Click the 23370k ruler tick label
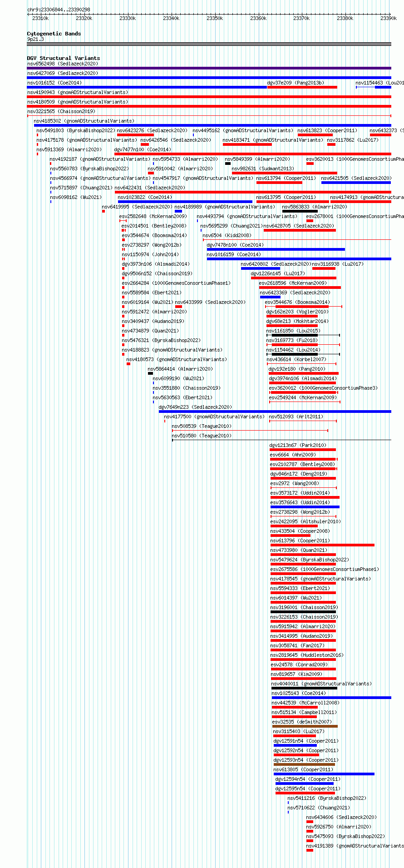Screen dimensions: 404x868 [x=301, y=18]
